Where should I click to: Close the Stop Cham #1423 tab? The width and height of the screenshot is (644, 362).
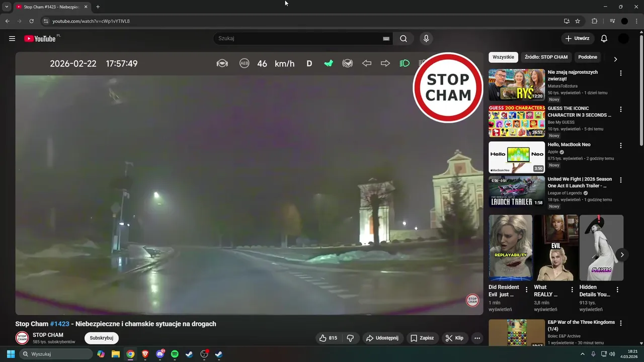click(86, 7)
